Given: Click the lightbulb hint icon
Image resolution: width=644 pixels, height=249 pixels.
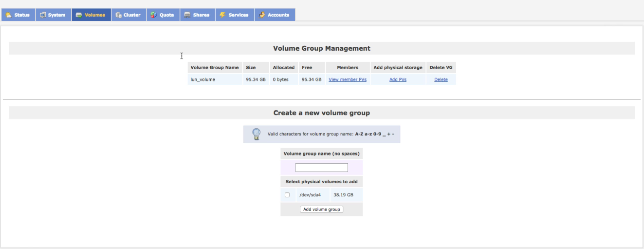Looking at the screenshot, I should click(x=257, y=134).
